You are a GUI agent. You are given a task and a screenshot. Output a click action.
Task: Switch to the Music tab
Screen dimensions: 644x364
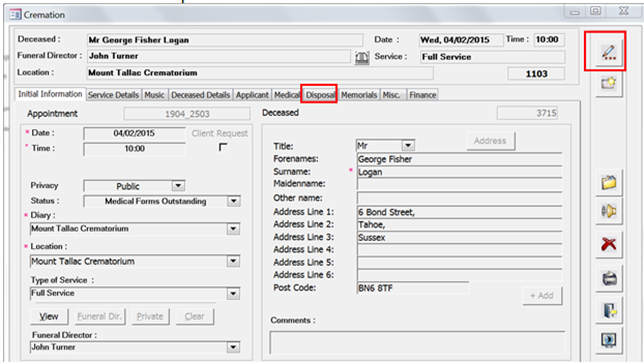coord(154,95)
